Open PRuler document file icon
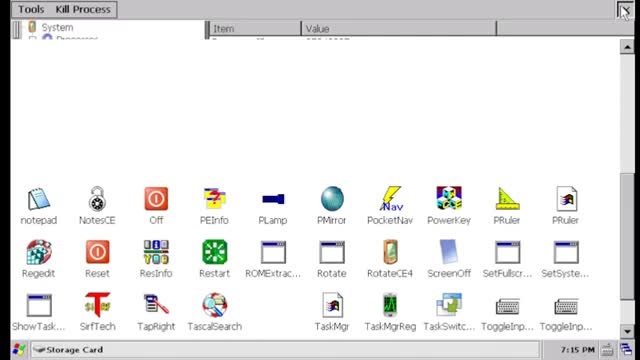The image size is (640, 360). click(567, 199)
